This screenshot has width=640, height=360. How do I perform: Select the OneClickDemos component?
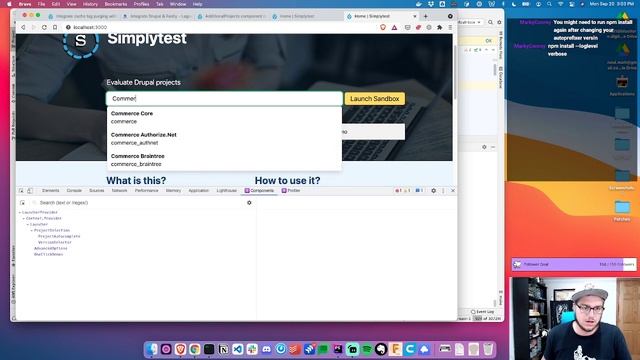pyautogui.click(x=49, y=254)
